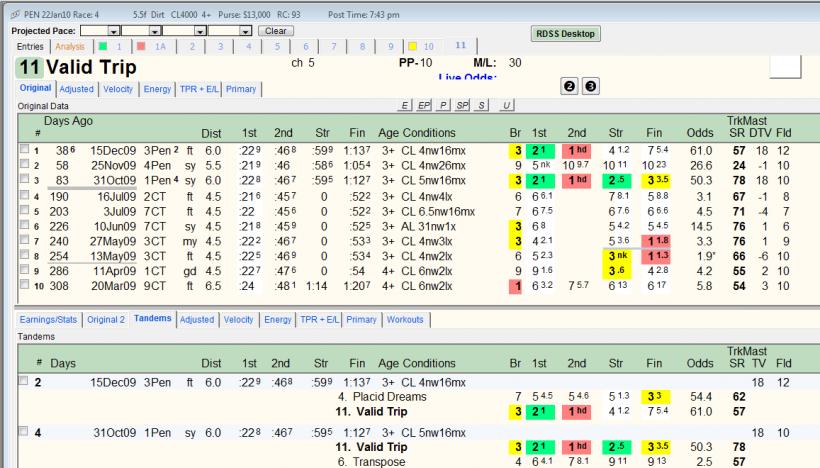This screenshot has height=468, width=820.
Task: Open the Original 2 tab
Action: click(x=106, y=319)
